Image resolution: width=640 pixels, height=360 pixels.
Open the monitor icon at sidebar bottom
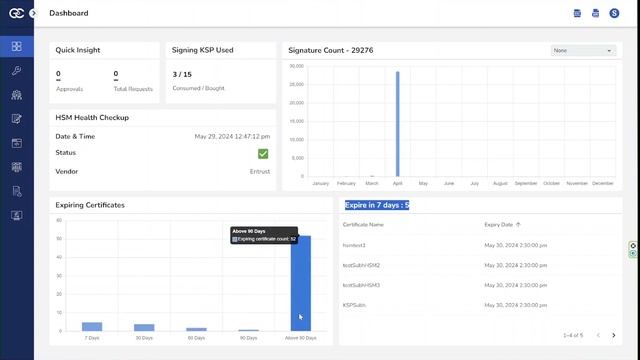point(17,215)
